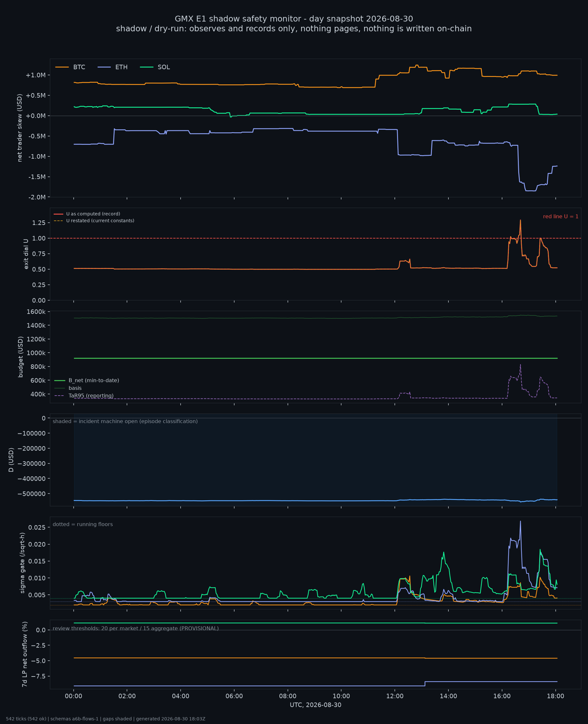
Task: Click the '−300000' D axis tick
Action: click(x=32, y=464)
